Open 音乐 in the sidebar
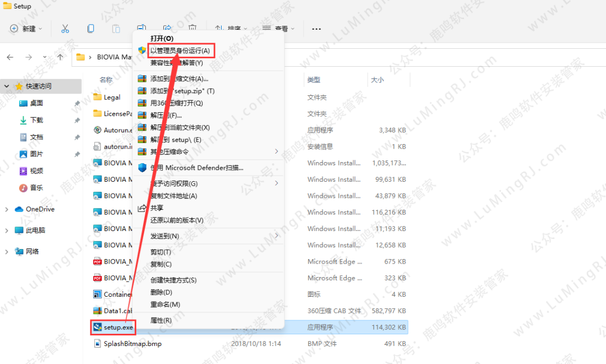 pos(36,188)
